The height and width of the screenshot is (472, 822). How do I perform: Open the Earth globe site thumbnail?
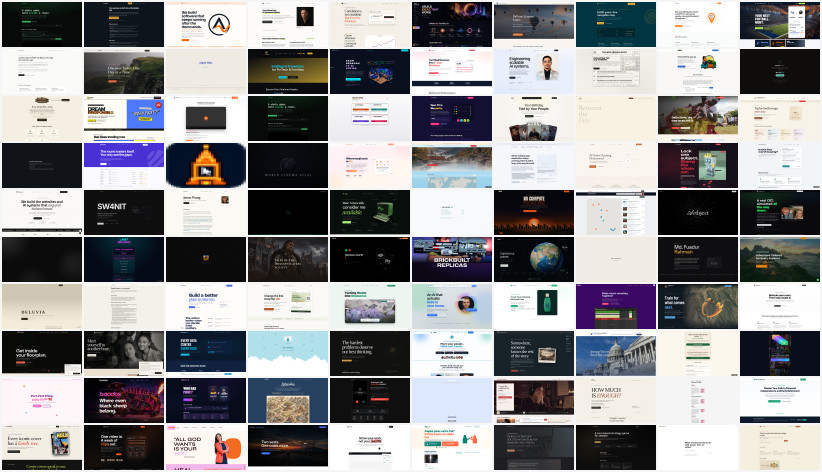click(534, 260)
